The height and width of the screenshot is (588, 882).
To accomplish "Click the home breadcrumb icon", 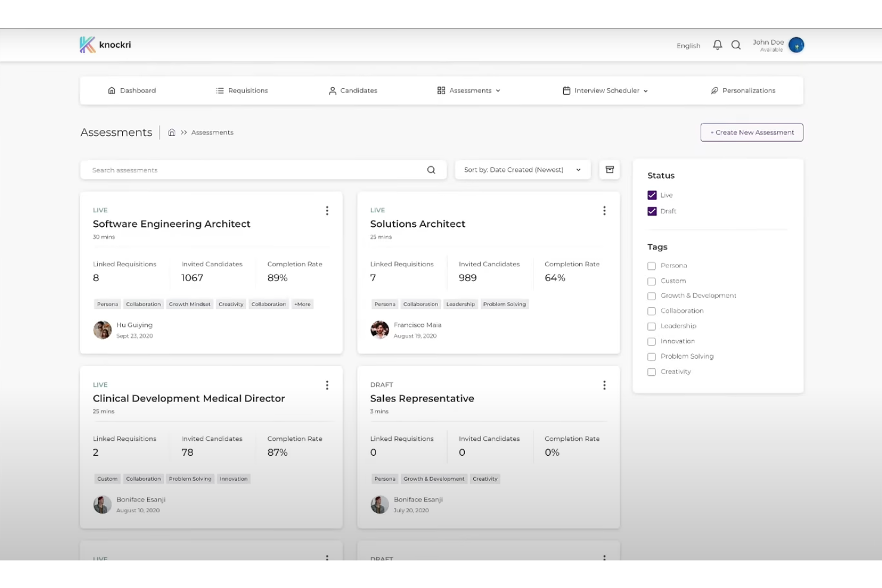I will point(172,132).
